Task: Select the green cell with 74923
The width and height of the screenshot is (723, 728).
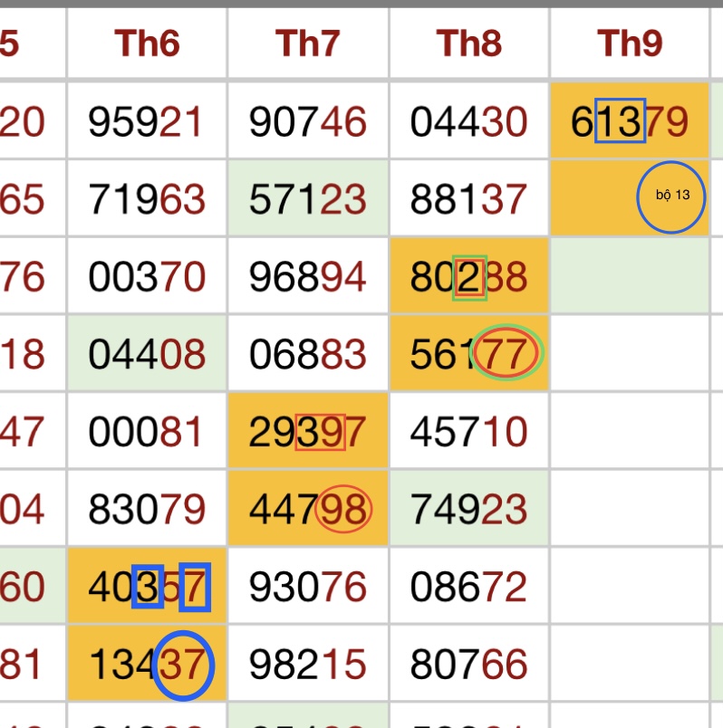Action: [x=468, y=508]
